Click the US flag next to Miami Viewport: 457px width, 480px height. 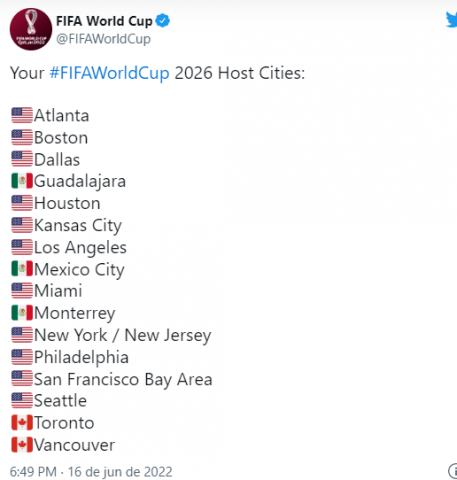(22, 291)
